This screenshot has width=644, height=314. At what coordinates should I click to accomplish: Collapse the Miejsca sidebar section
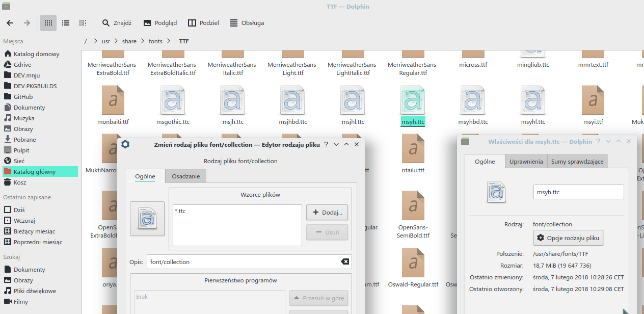(13, 41)
